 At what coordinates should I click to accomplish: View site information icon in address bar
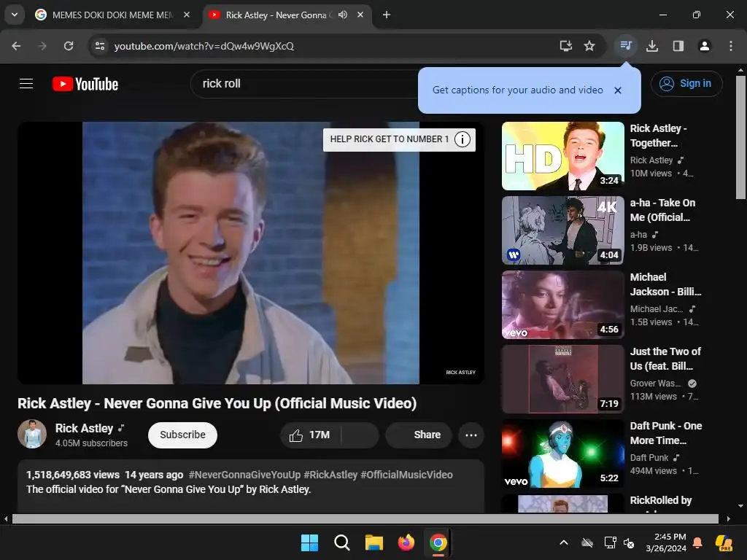[x=100, y=46]
